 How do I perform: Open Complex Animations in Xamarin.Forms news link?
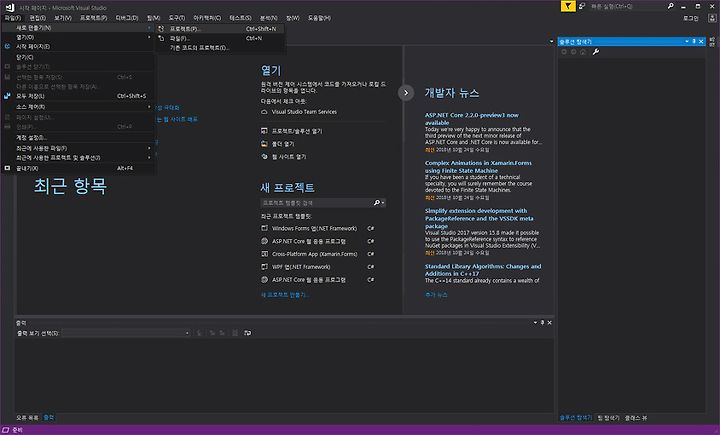(x=478, y=167)
